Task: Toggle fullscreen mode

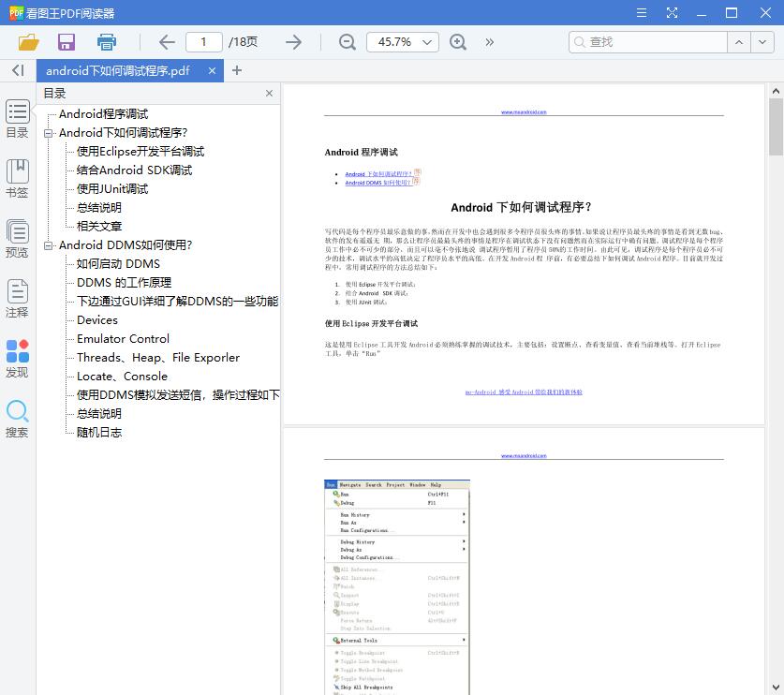Action: (672, 13)
